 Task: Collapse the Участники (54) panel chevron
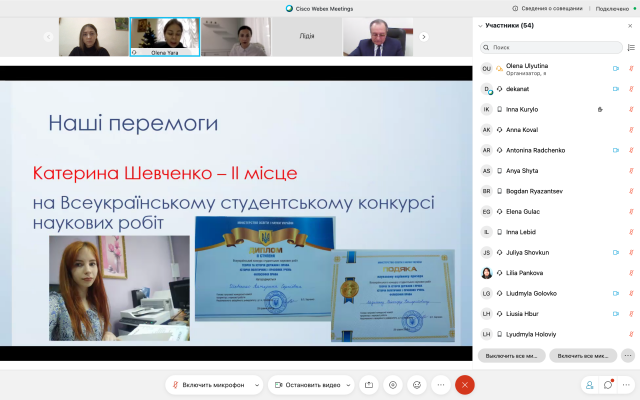coord(480,26)
